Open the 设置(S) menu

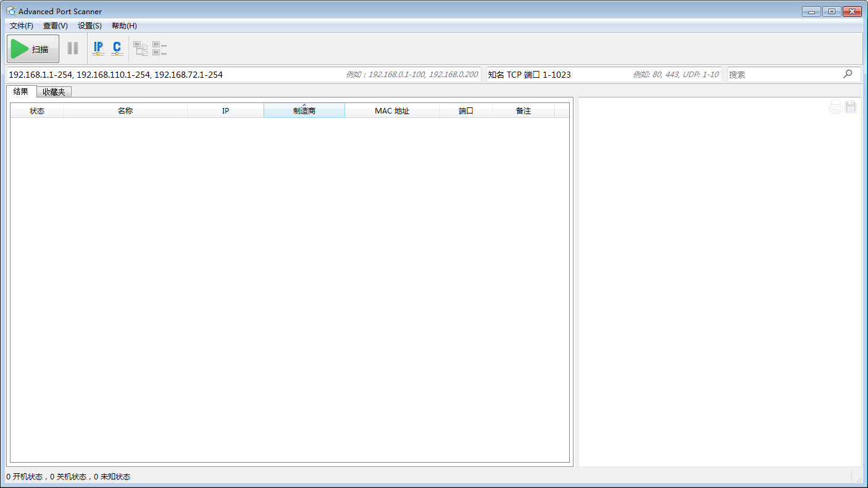coord(90,26)
